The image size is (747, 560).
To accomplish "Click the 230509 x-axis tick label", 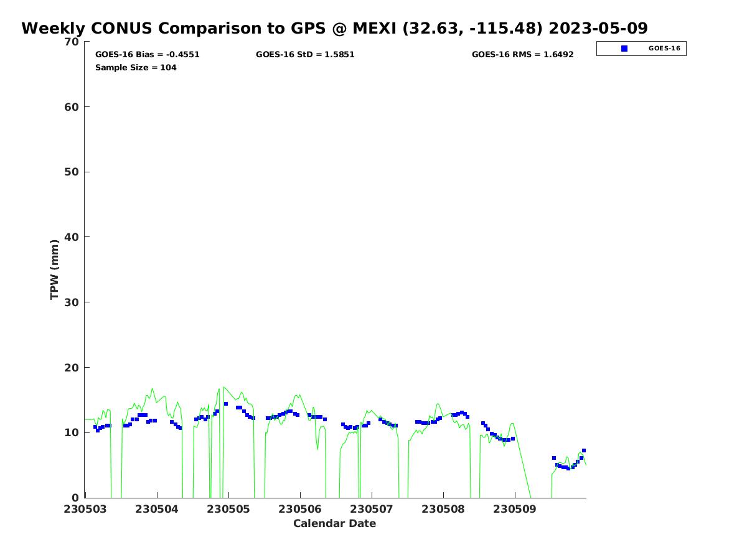I will pyautogui.click(x=515, y=509).
